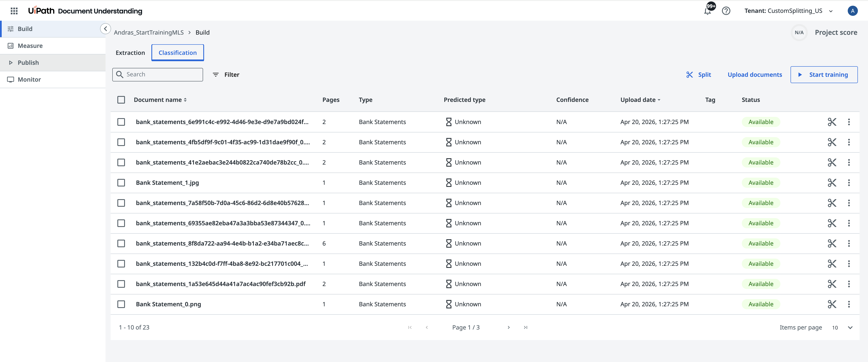The height and width of the screenshot is (362, 868).
Task: Collapse the left sidebar
Action: 106,29
